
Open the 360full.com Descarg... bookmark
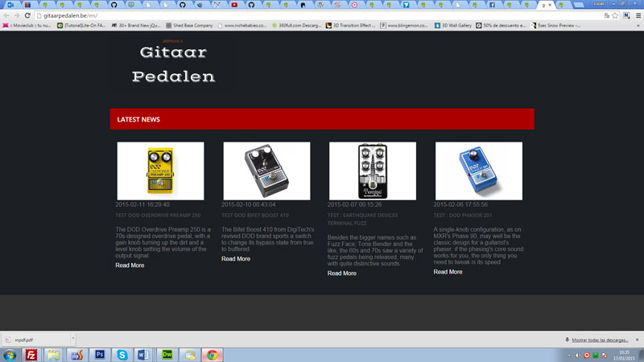pyautogui.click(x=296, y=26)
